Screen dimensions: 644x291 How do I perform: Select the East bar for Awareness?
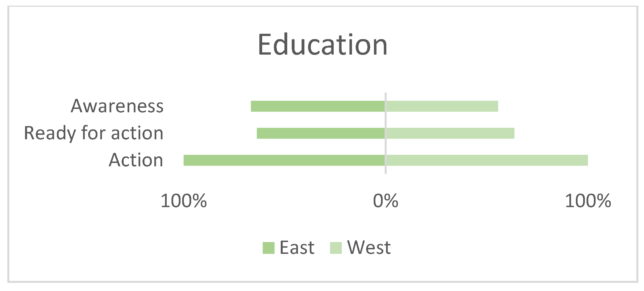(318, 106)
